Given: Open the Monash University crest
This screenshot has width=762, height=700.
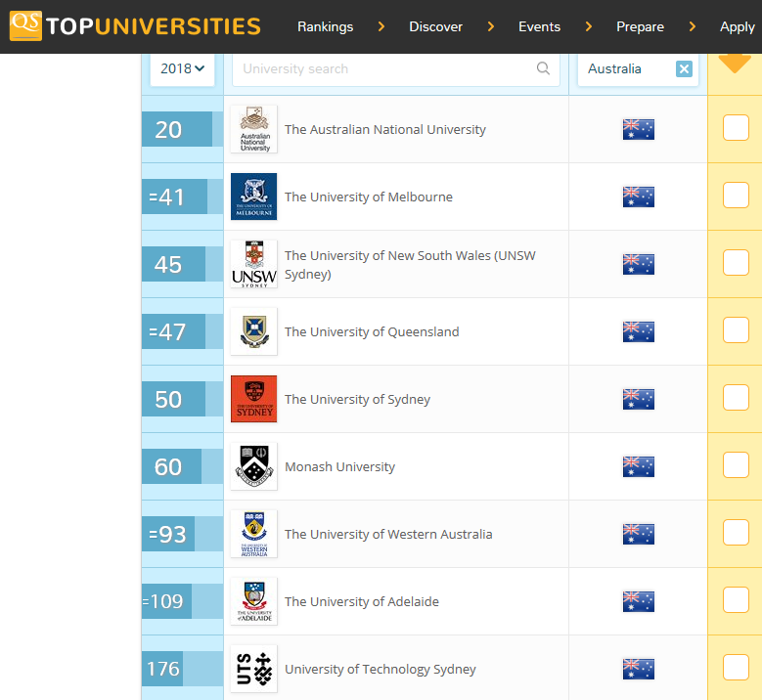Looking at the screenshot, I should (253, 466).
